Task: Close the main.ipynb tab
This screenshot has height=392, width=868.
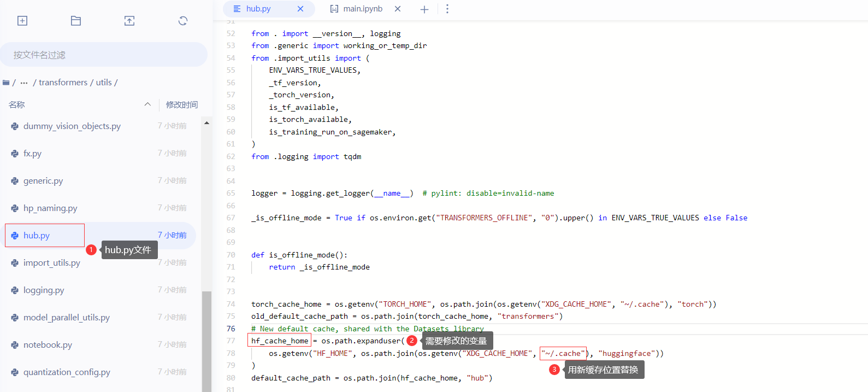Action: [x=398, y=9]
